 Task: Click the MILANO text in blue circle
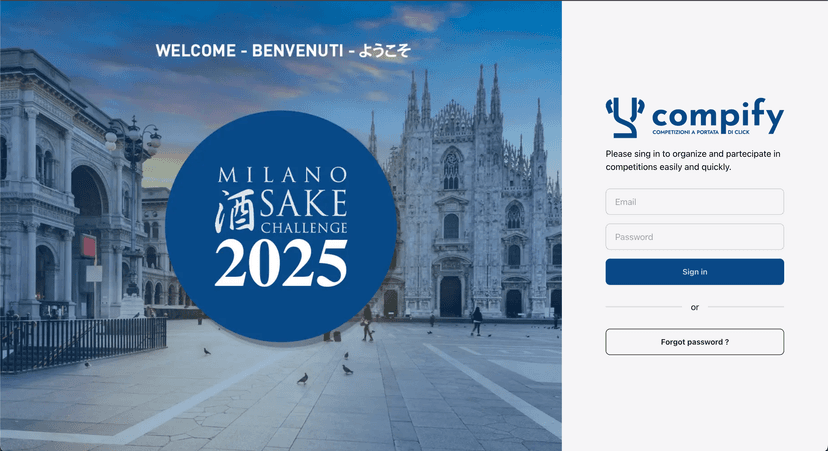283,175
